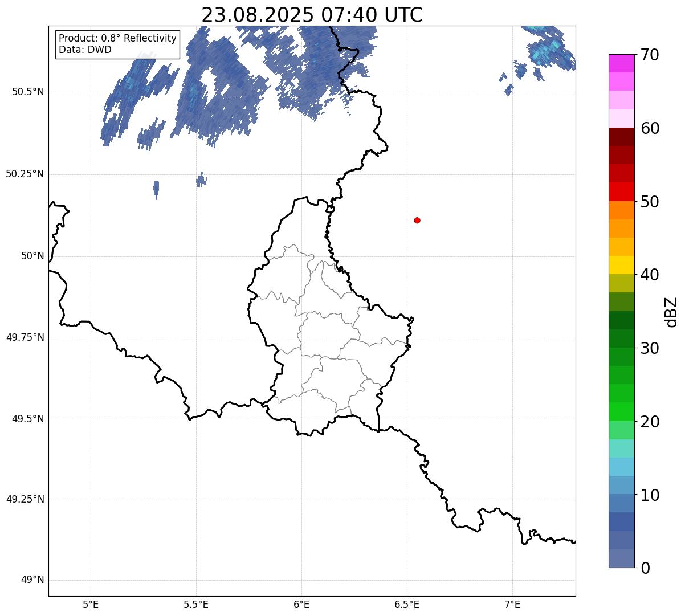The image size is (685, 616).
Task: Click the colorbar tick value 40
Action: [650, 275]
